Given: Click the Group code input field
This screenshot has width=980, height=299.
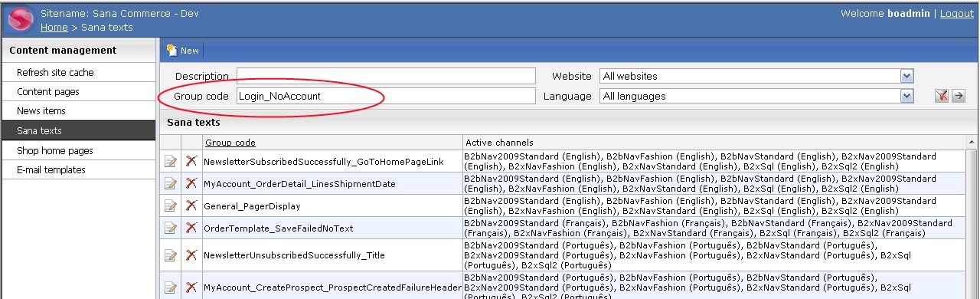Looking at the screenshot, I should (x=386, y=96).
